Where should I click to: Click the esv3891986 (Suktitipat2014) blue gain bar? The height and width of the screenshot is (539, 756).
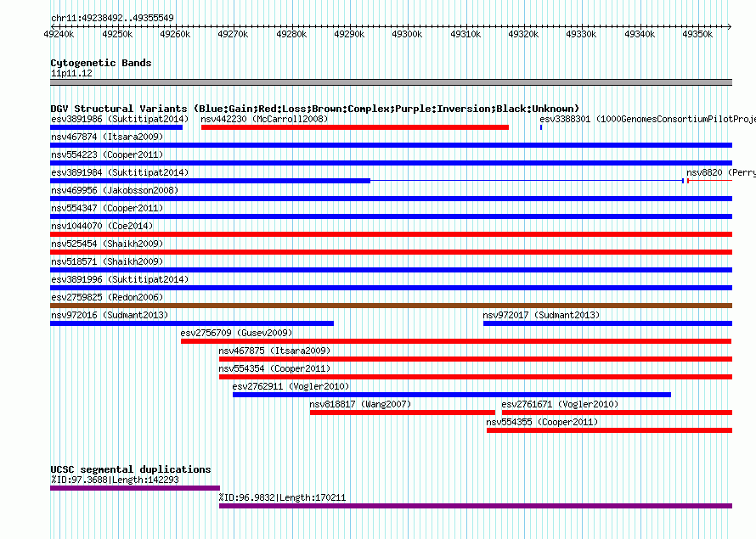tap(116, 127)
